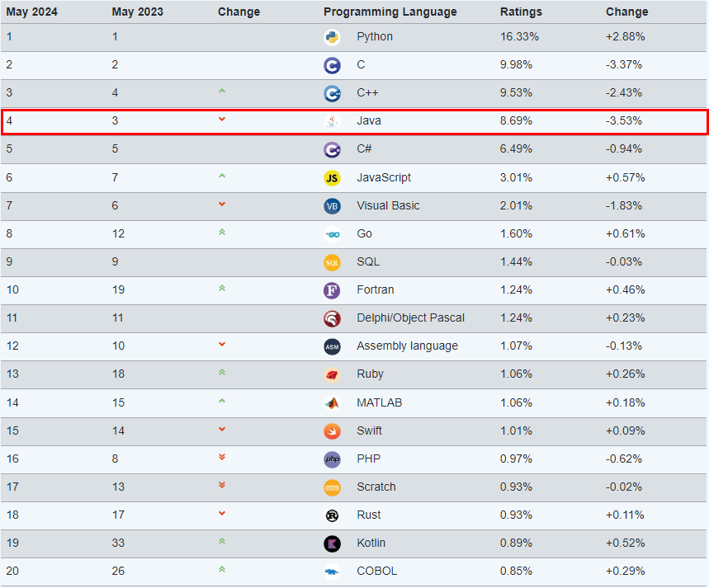Click the Visual Basic VB icon
709x588 pixels.
coord(332,206)
